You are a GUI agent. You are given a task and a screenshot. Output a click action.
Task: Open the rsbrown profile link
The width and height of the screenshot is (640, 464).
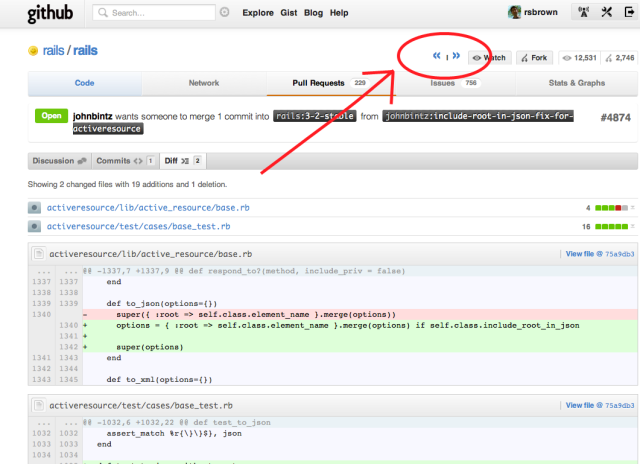point(541,12)
